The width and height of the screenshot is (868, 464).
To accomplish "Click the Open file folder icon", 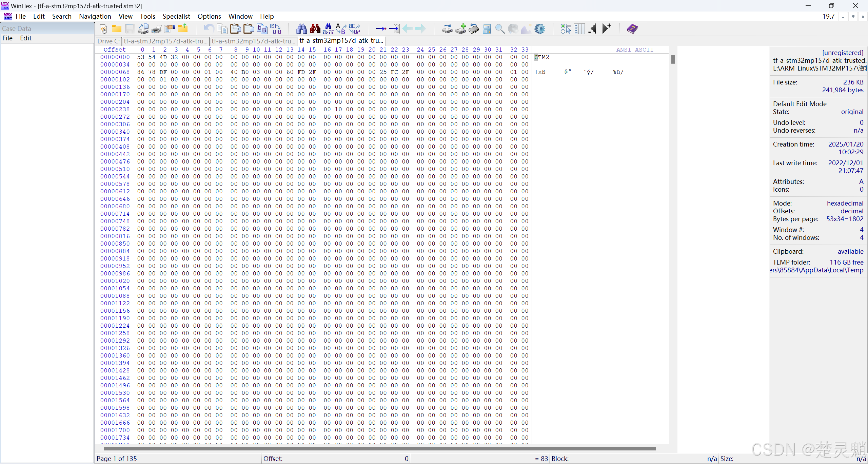I will click(116, 29).
